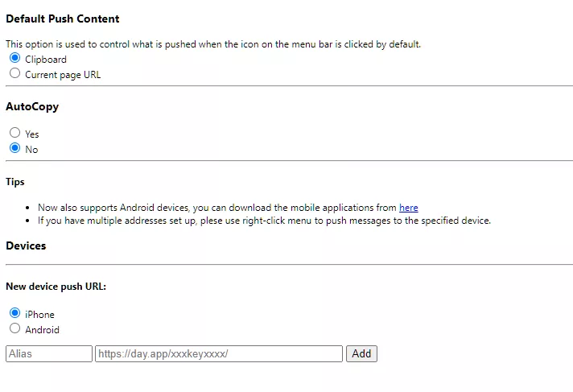The image size is (573, 392).
Task: Select the No radio button under AutoCopy
Action: pyautogui.click(x=14, y=148)
